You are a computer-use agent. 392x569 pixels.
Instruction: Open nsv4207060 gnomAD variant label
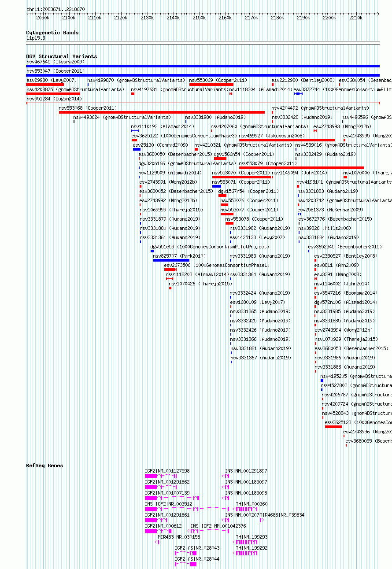click(x=259, y=126)
